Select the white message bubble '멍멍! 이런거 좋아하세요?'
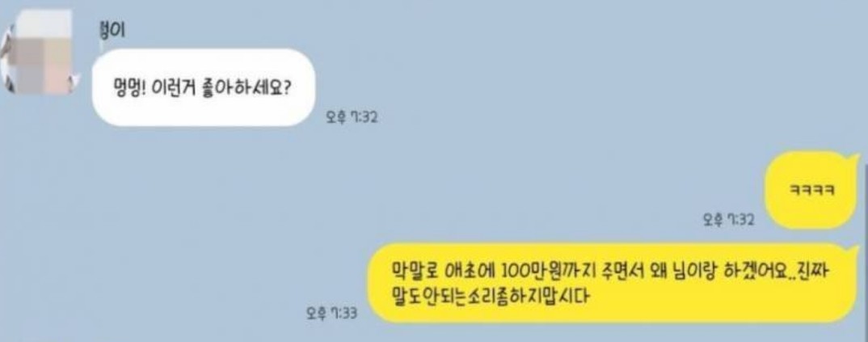The width and height of the screenshot is (868, 342). (203, 87)
